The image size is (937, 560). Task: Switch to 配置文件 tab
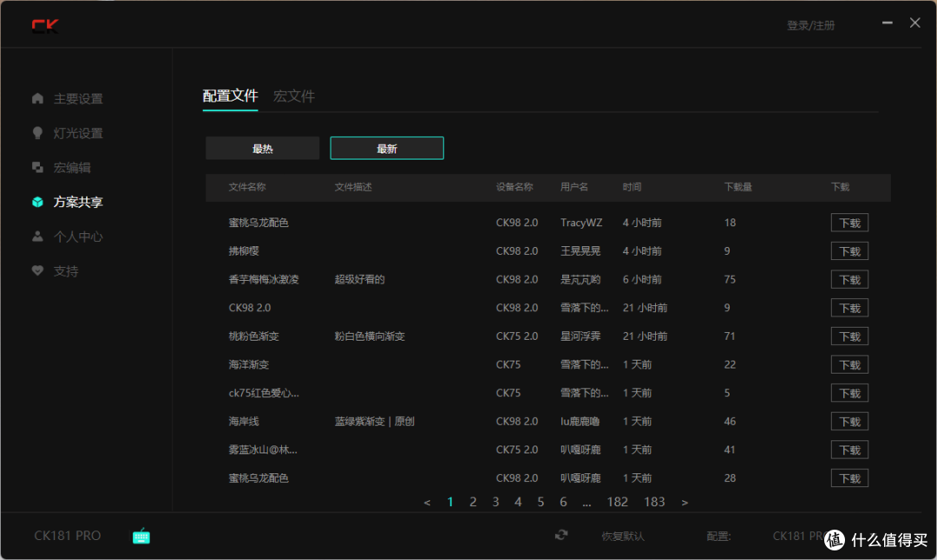click(230, 95)
